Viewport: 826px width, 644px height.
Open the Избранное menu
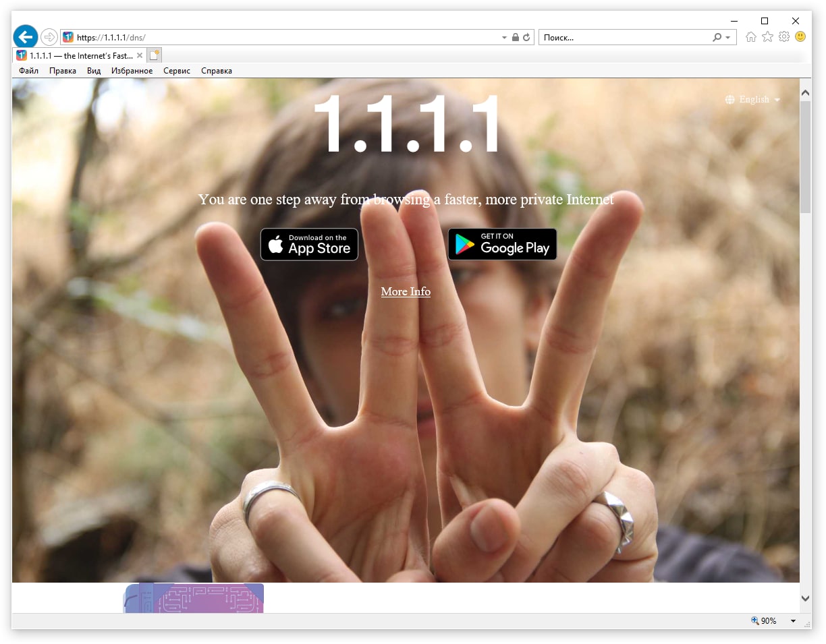132,71
